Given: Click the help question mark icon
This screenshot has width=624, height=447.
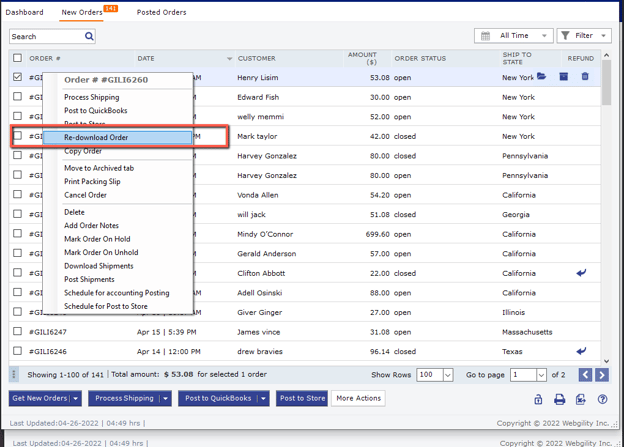Looking at the screenshot, I should tap(602, 399).
